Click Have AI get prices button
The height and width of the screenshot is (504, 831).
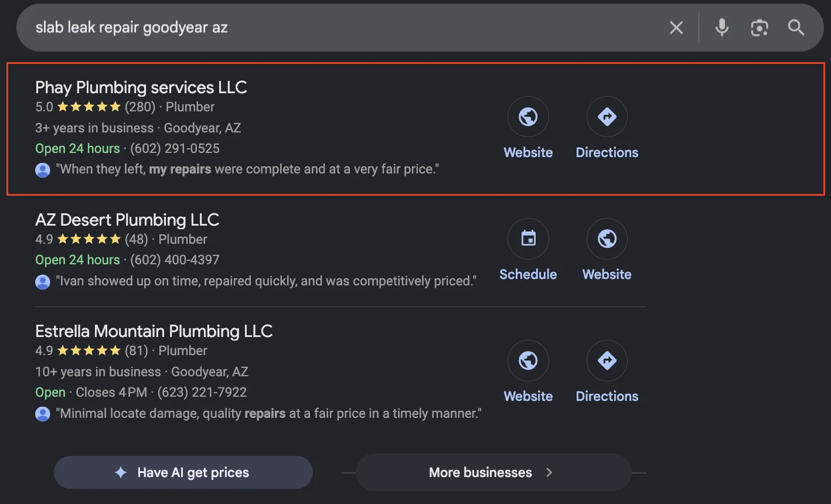[183, 472]
